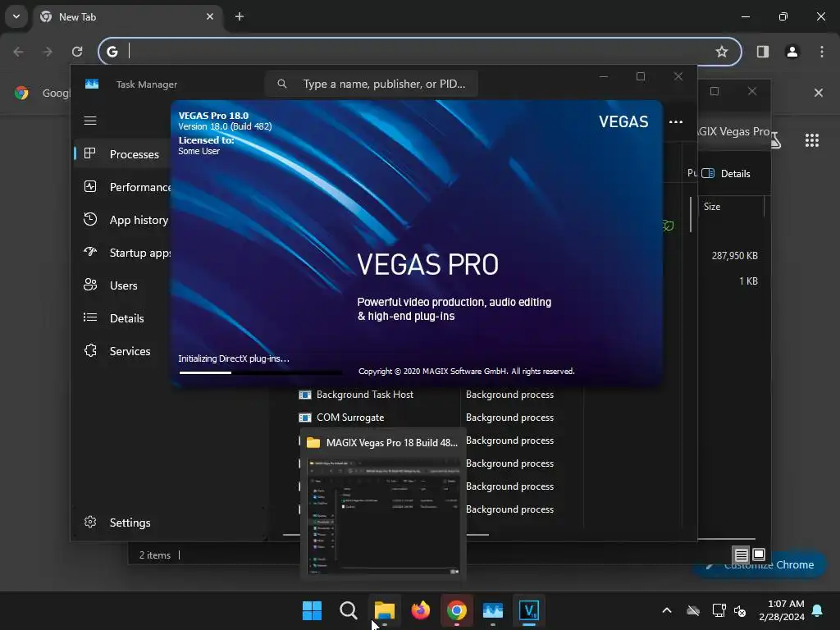
Task: Bookmark this tab with star icon
Action: (722, 52)
